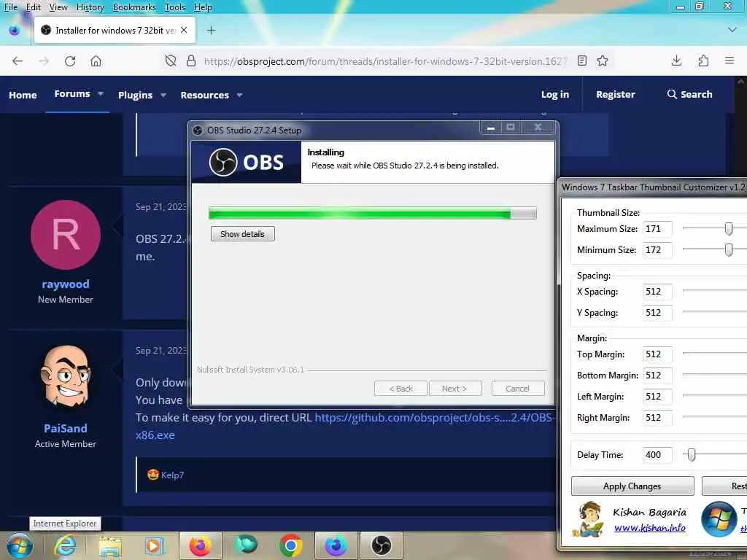Expand the Forums dropdown arrow
Image resolution: width=747 pixels, height=560 pixels.
click(101, 94)
